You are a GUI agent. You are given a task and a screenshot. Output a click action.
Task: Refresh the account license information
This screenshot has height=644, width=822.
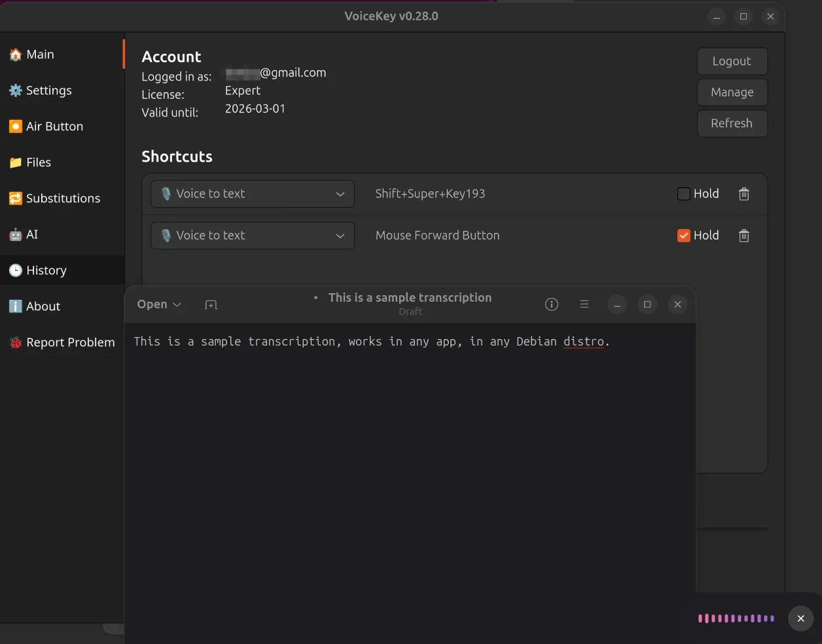click(732, 123)
